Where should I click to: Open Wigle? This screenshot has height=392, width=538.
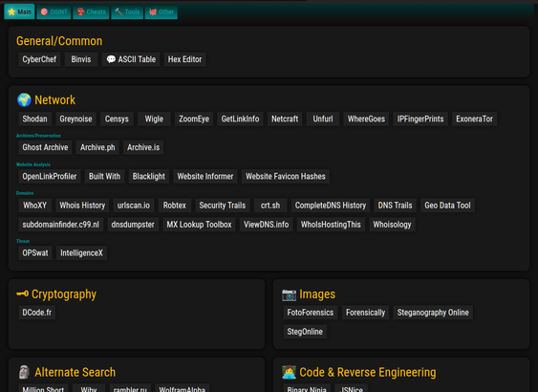point(154,119)
